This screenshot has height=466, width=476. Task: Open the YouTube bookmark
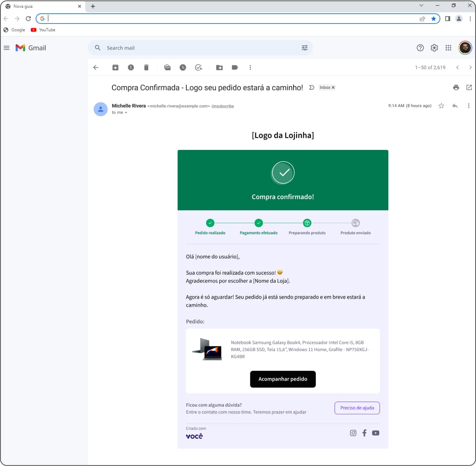43,30
